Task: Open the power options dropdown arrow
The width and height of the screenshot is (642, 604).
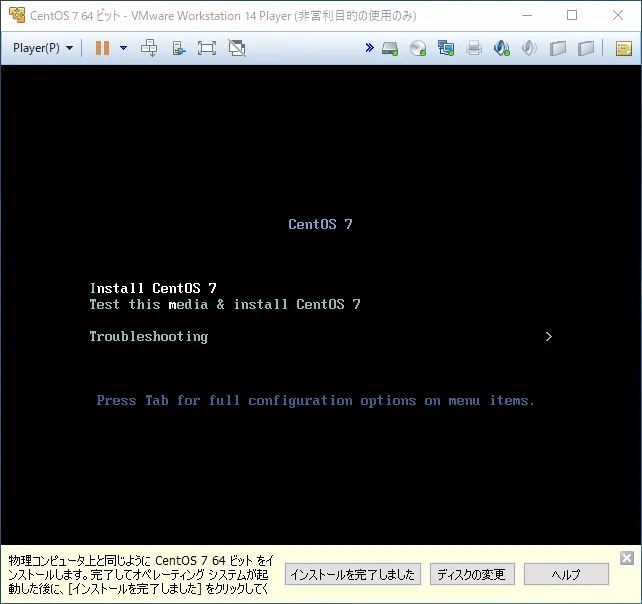Action: click(123, 48)
